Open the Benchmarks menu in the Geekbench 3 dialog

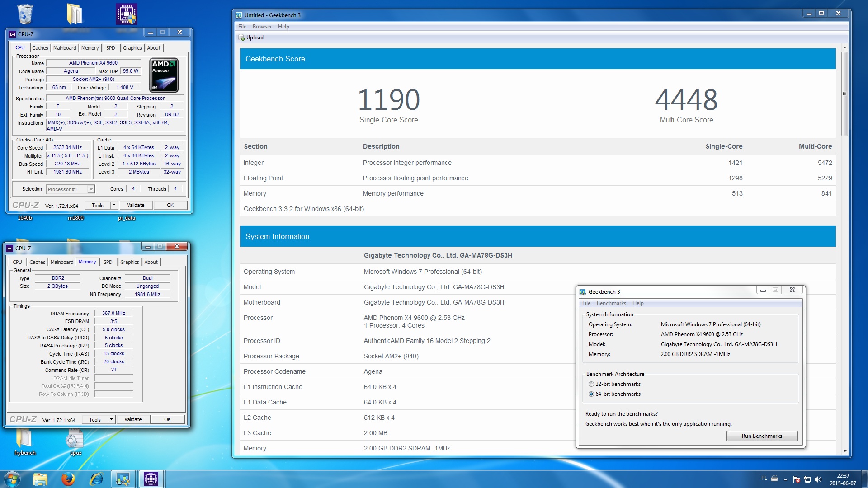pyautogui.click(x=611, y=303)
